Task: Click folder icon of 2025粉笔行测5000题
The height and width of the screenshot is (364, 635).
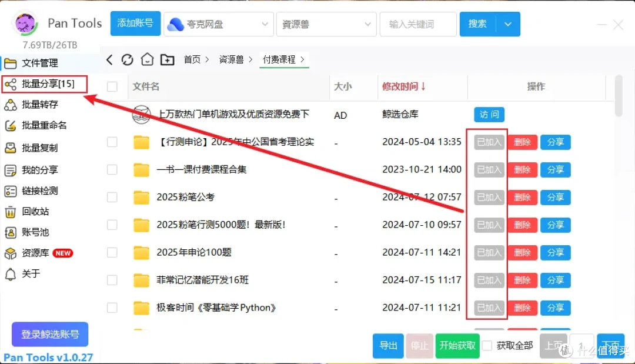Action: tap(141, 225)
